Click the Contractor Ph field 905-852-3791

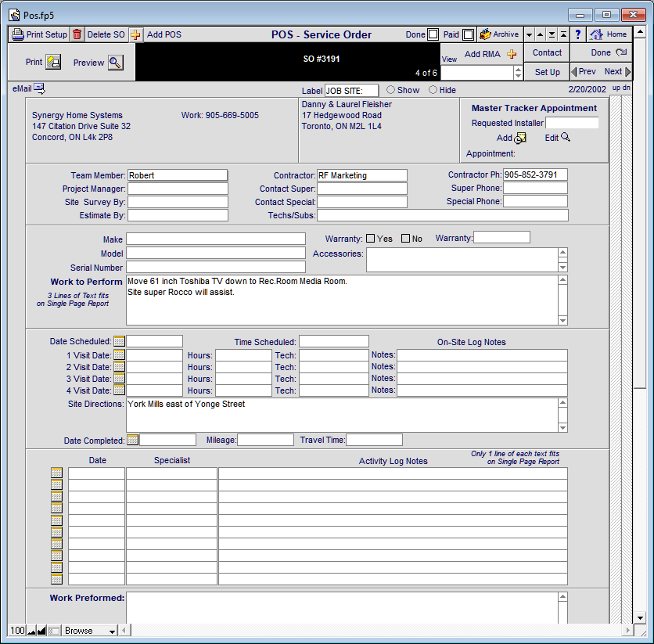(535, 174)
